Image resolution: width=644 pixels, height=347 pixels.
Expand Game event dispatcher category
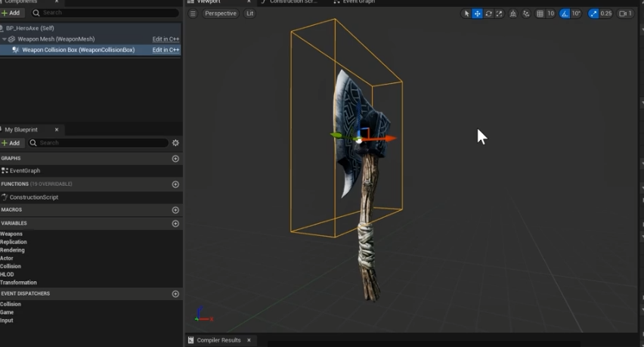(7, 312)
